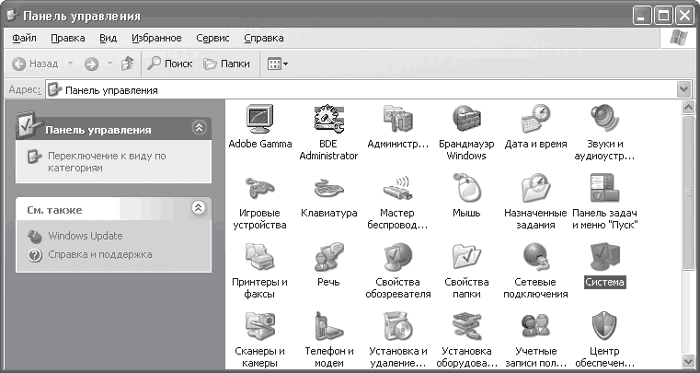The image size is (700, 373).
Task: Click the address field Панель управления
Action: click(x=361, y=90)
